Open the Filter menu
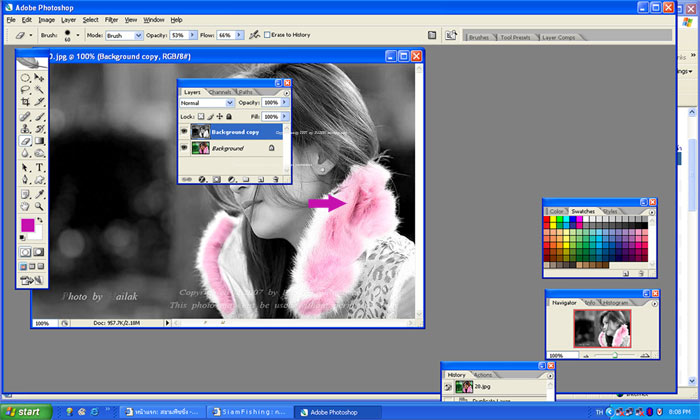The height and width of the screenshot is (420, 700). (x=111, y=20)
